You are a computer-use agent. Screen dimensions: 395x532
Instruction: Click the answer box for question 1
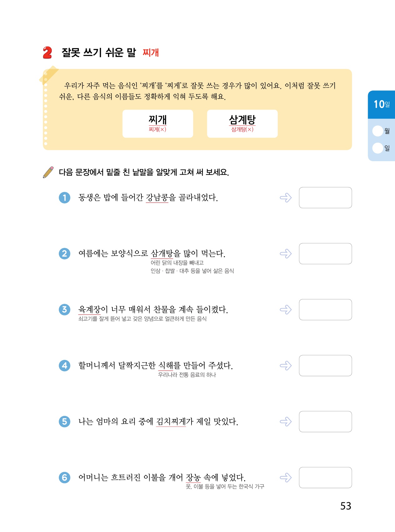[x=325, y=197]
